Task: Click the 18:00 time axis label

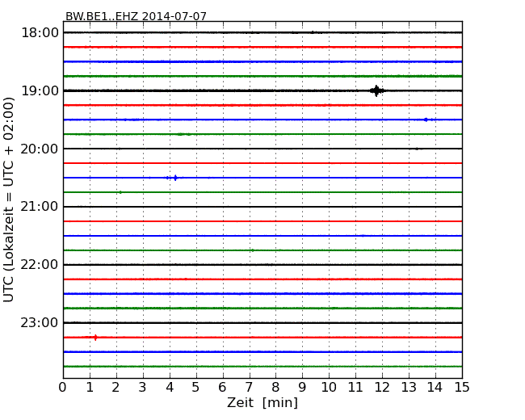Action: pos(40,33)
